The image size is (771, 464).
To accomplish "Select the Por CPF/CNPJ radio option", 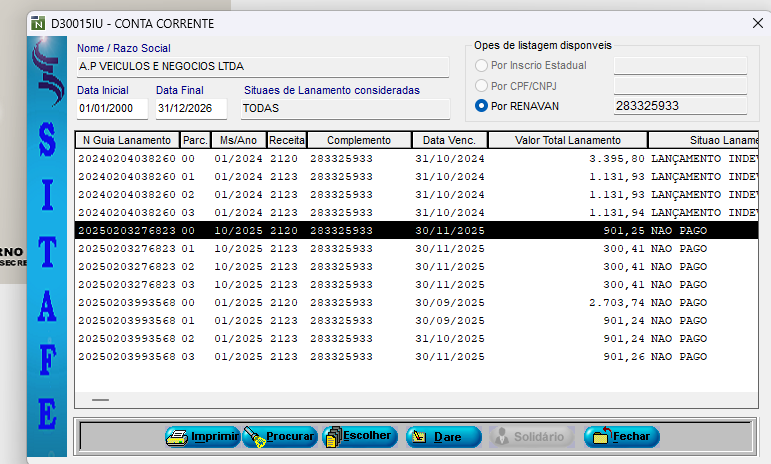I will [x=482, y=86].
